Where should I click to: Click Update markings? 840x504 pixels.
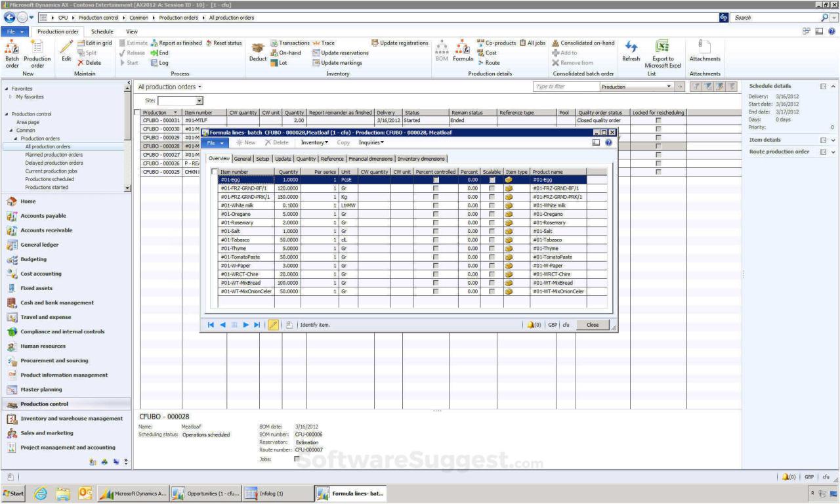click(337, 63)
